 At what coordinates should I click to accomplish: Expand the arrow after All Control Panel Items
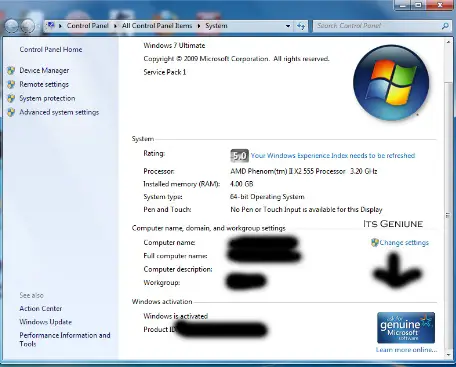pos(199,26)
